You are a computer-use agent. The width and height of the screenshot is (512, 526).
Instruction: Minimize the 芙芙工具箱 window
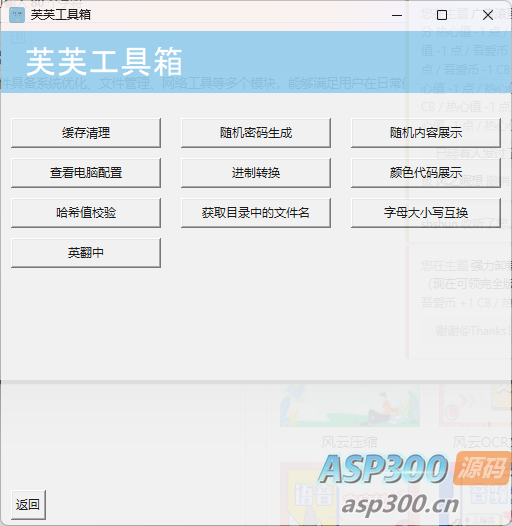(397, 15)
